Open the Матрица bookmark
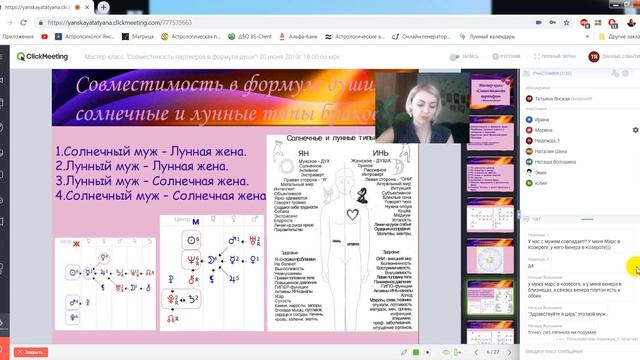The width and height of the screenshot is (640, 360). click(138, 36)
